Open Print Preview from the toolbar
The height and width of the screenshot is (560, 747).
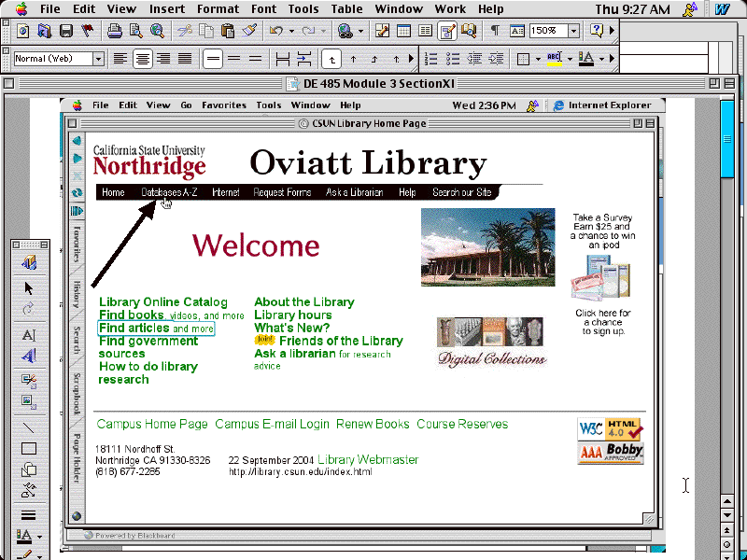click(135, 31)
